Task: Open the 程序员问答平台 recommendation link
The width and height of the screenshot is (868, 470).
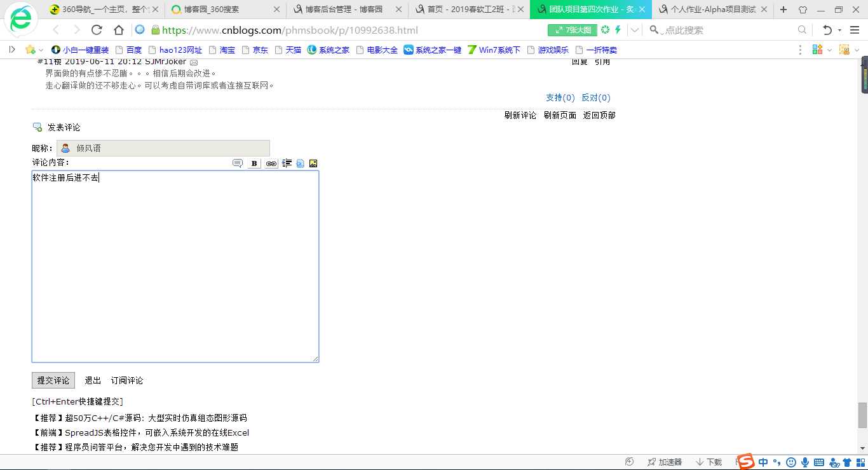Action: point(151,447)
